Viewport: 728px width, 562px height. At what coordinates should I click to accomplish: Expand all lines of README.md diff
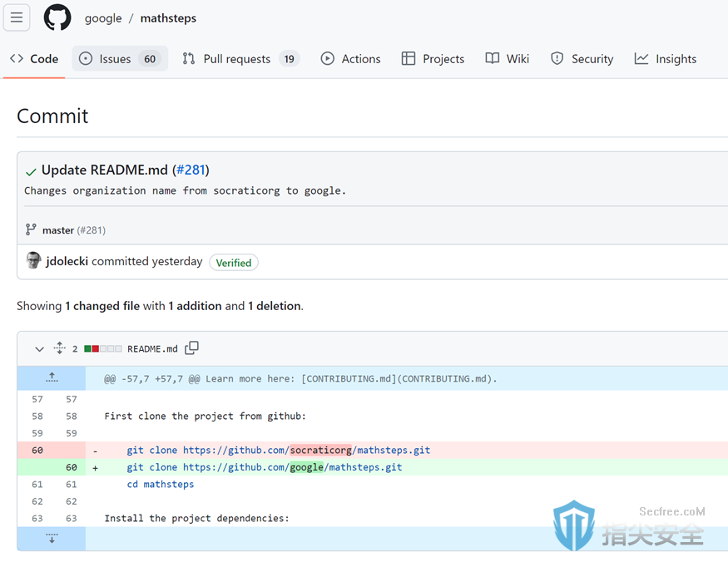pyautogui.click(x=59, y=348)
